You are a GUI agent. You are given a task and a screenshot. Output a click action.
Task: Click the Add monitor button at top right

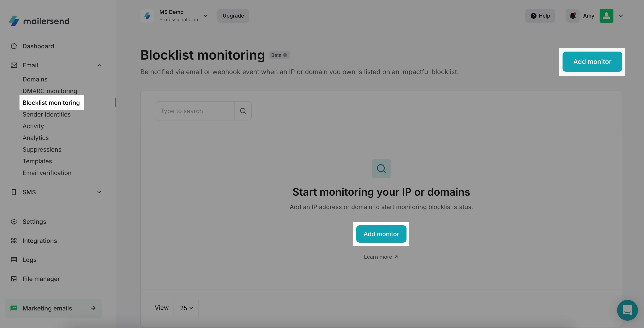click(592, 62)
